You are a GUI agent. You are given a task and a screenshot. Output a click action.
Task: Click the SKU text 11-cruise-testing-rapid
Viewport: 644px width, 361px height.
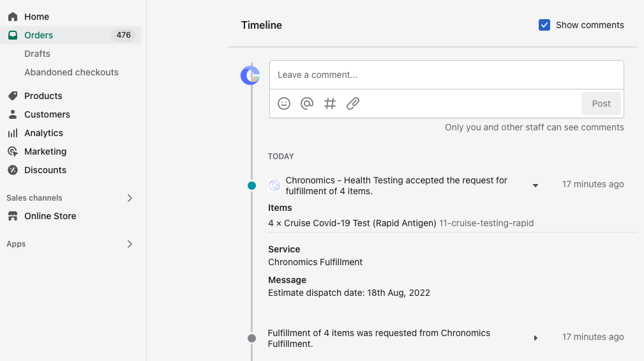pos(486,223)
